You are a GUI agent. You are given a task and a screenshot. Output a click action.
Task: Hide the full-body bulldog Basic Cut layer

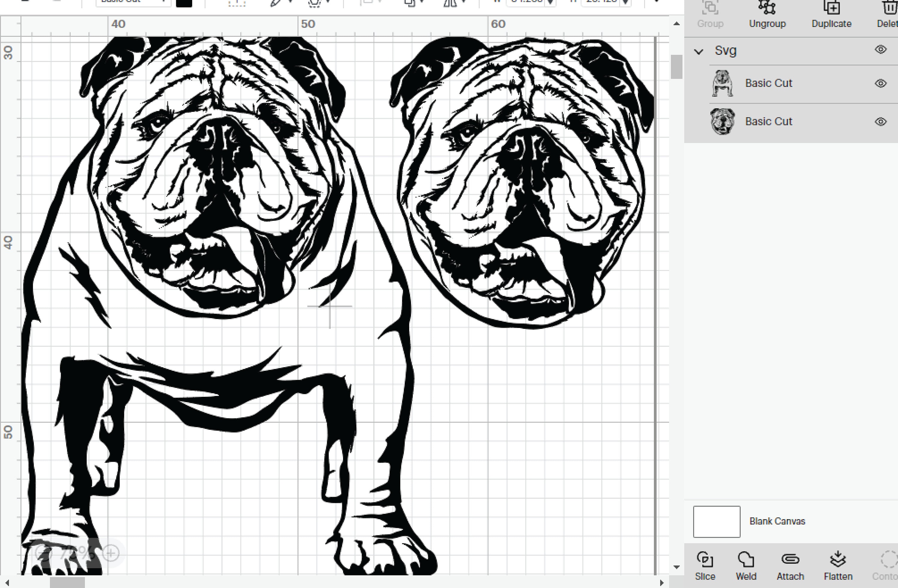[881, 83]
